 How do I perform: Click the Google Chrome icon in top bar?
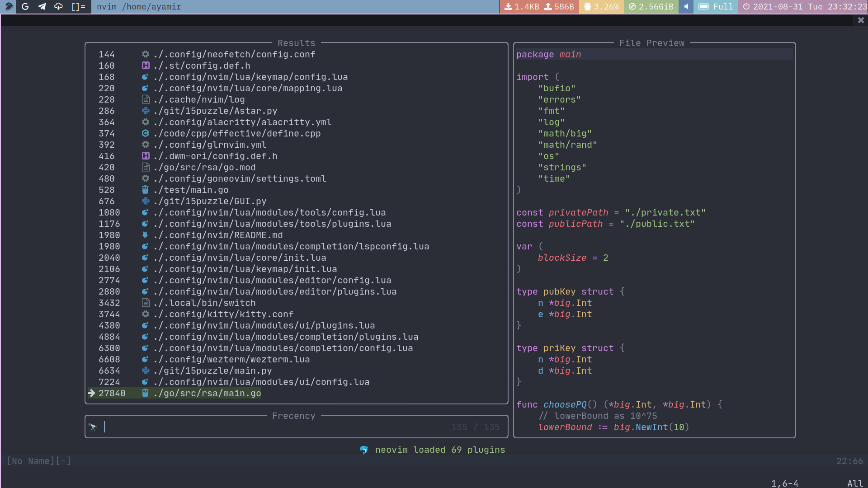[25, 6]
